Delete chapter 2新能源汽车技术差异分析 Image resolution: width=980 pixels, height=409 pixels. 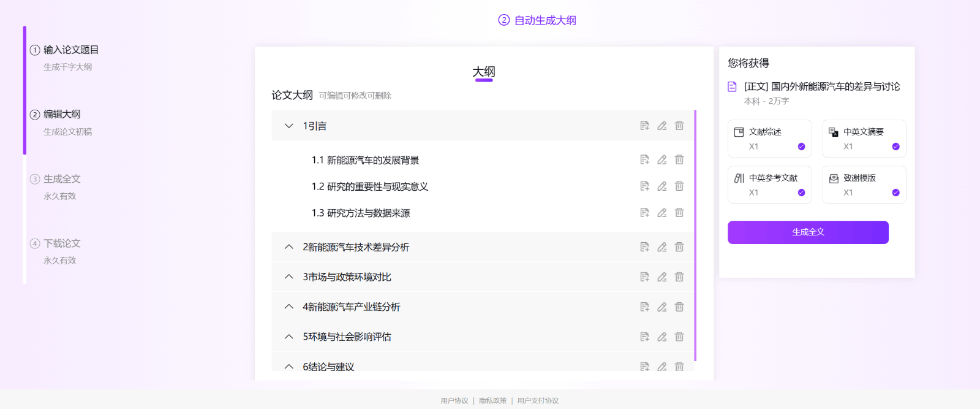pyautogui.click(x=679, y=247)
